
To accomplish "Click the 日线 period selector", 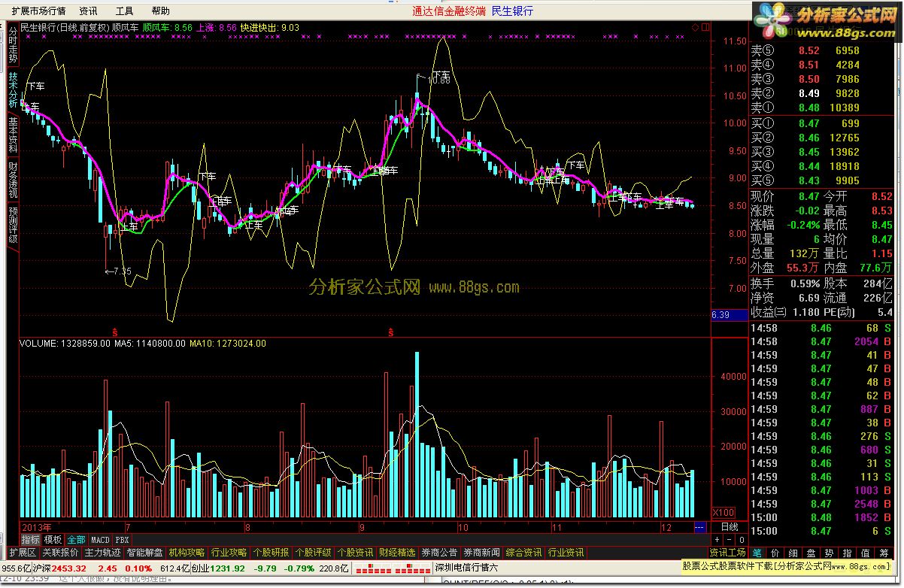I will [x=729, y=526].
